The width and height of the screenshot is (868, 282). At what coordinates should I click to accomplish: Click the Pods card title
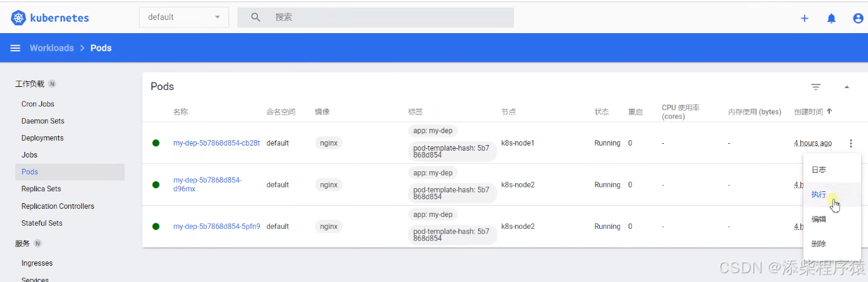click(x=162, y=86)
